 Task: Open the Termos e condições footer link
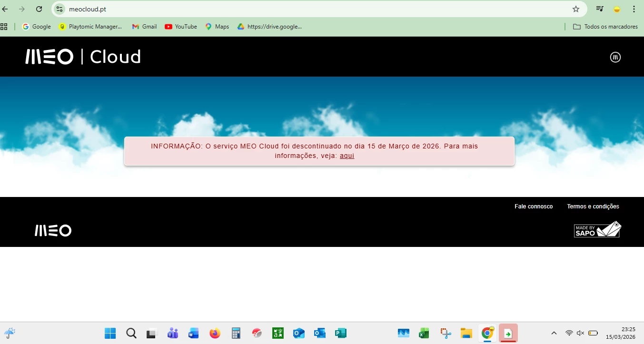click(593, 206)
